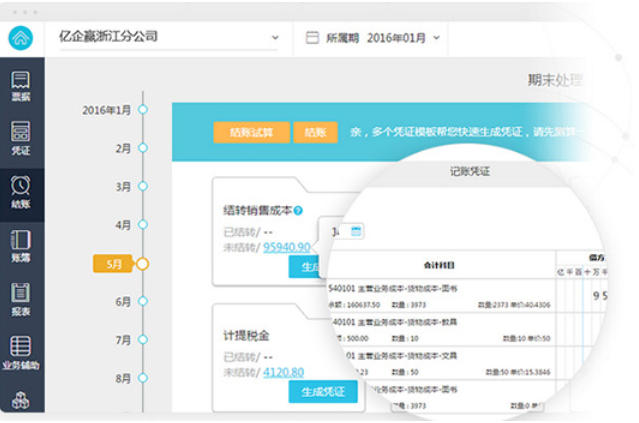
Task: Click the cubes icon at sidebar bottom
Action: click(20, 400)
